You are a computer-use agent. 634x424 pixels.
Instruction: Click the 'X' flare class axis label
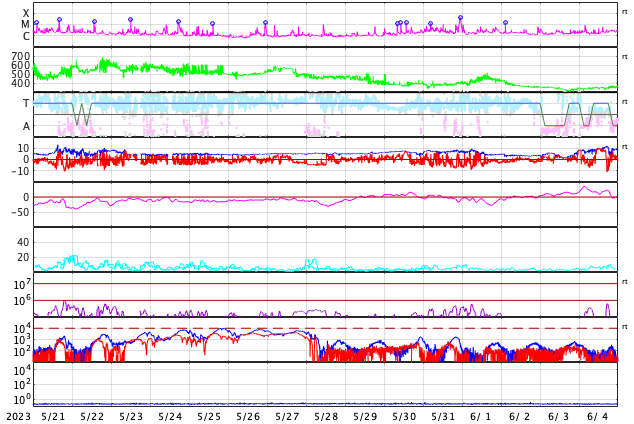point(26,13)
